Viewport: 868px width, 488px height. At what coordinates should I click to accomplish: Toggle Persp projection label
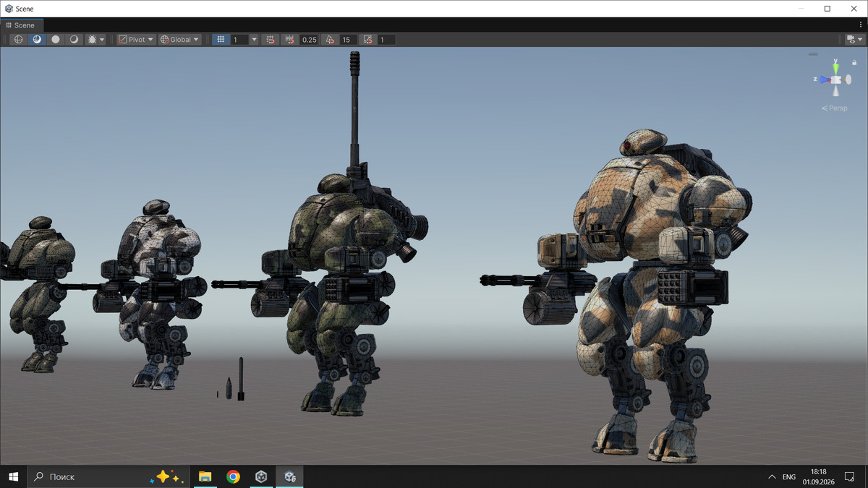pos(835,108)
